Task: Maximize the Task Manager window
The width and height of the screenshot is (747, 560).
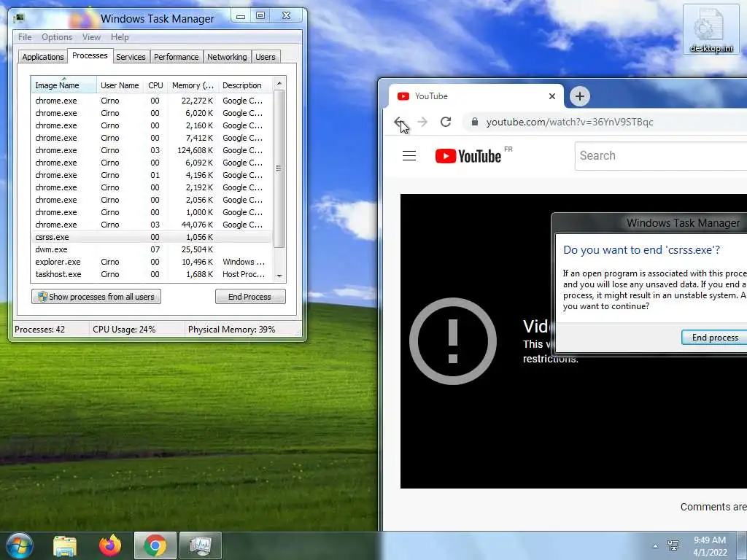Action: pyautogui.click(x=260, y=16)
